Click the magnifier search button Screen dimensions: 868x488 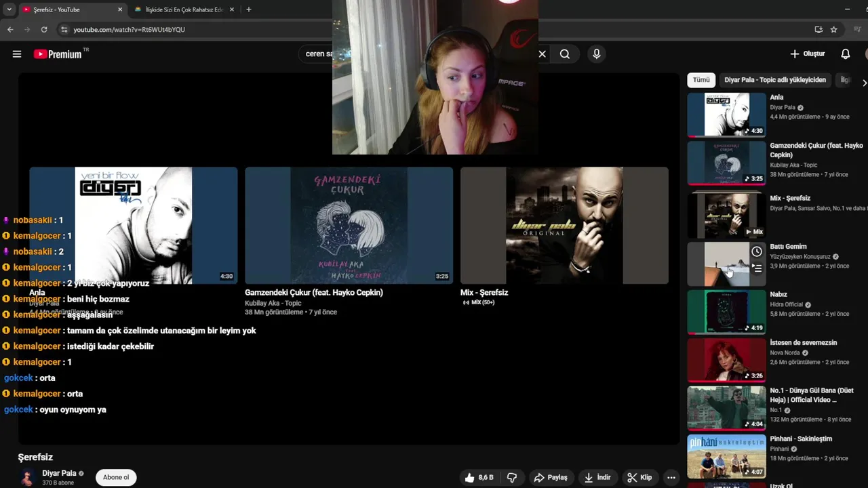pos(565,54)
